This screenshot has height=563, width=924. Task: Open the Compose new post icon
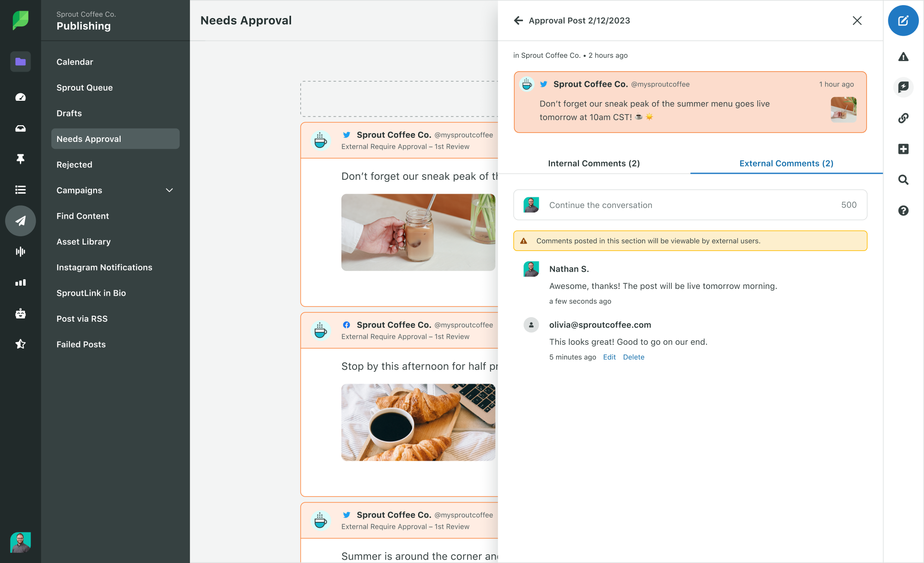click(x=903, y=21)
